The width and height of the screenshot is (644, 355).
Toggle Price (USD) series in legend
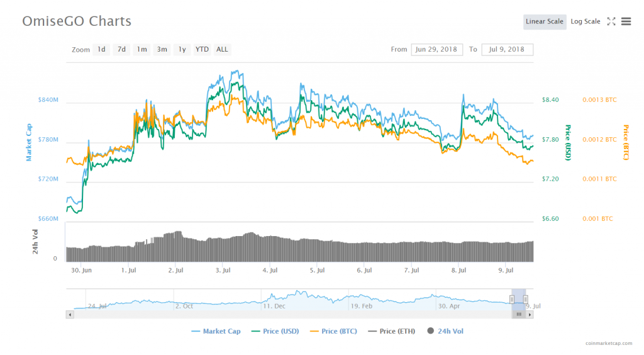[x=275, y=331]
